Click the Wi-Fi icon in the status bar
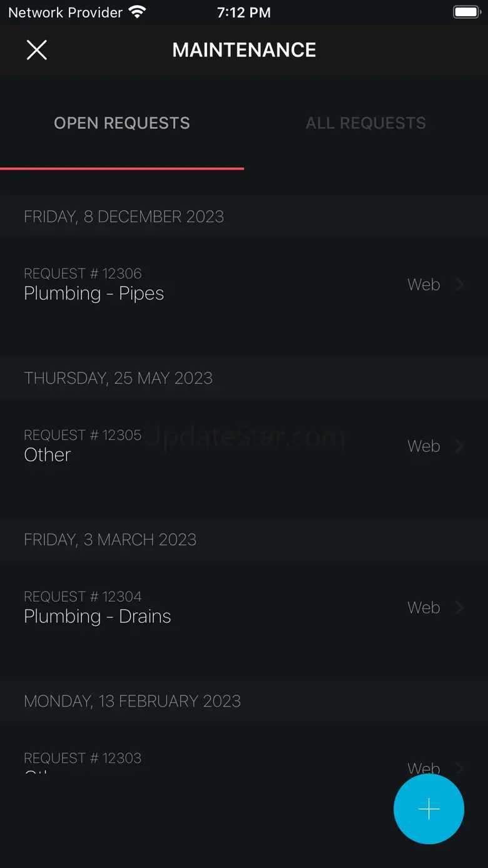The image size is (488, 868). tap(136, 12)
